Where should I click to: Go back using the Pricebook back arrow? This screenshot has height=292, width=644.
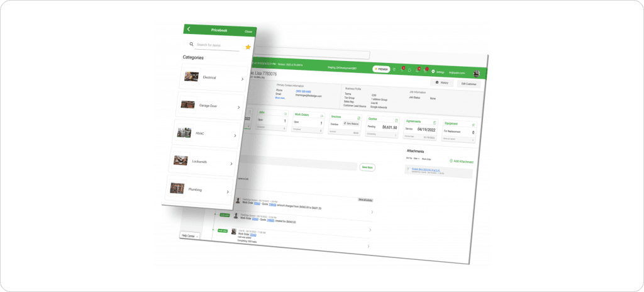point(189,29)
